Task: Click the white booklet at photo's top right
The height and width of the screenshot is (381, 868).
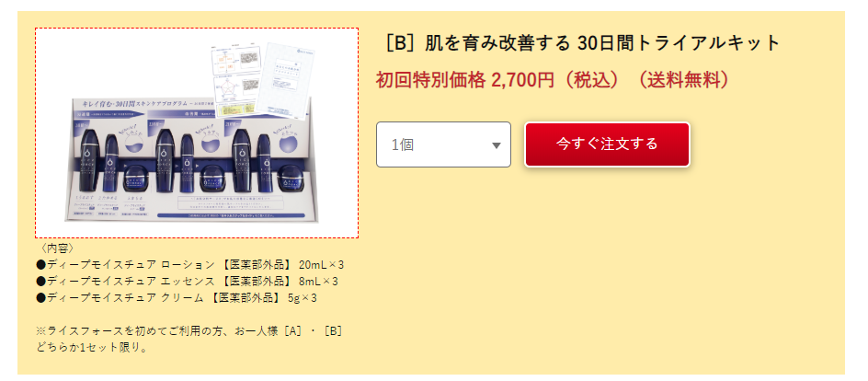Action: [x=283, y=80]
